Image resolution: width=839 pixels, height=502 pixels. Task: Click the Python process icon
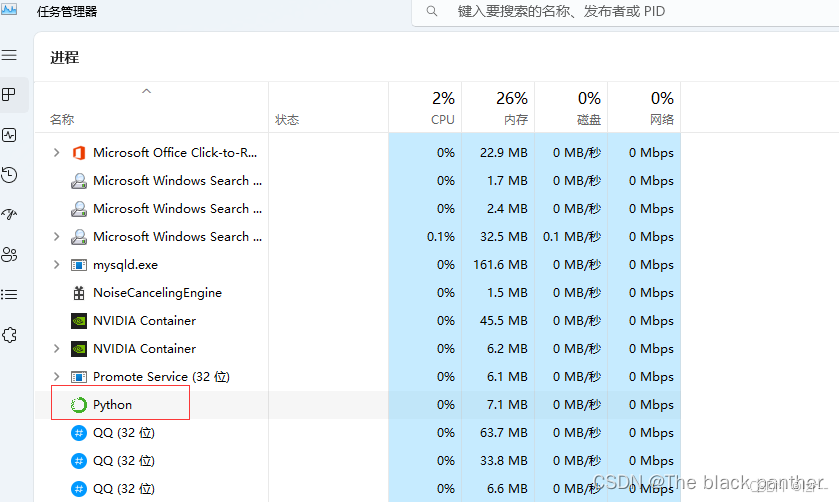pos(79,405)
